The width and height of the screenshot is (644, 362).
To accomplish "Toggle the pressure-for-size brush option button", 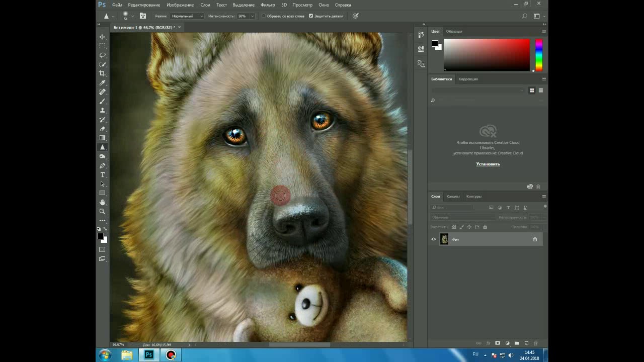I will click(x=355, y=16).
